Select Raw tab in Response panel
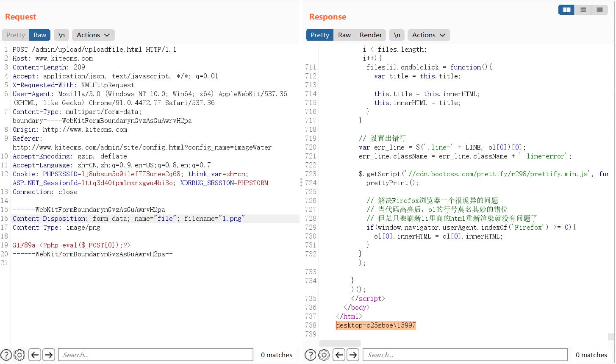The width and height of the screenshot is (616, 364). click(344, 35)
